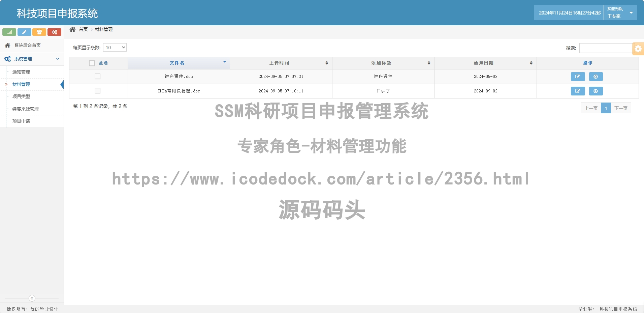The image size is (644, 313).
Task: Click notice date 2024-09-03
Action: click(x=485, y=77)
